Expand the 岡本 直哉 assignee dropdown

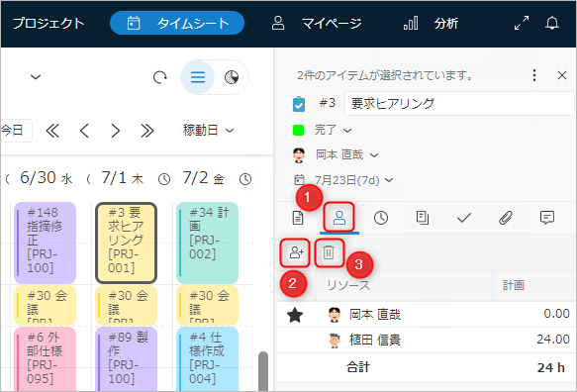click(346, 155)
